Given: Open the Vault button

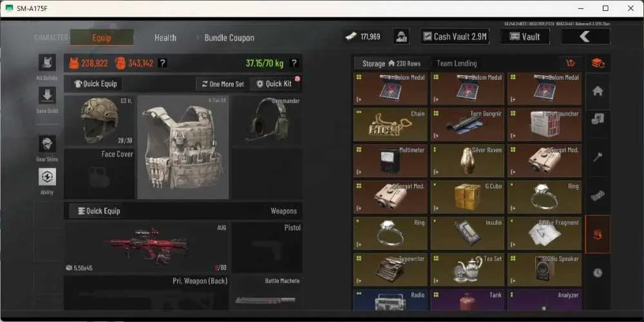Looking at the screenshot, I should pos(525,37).
